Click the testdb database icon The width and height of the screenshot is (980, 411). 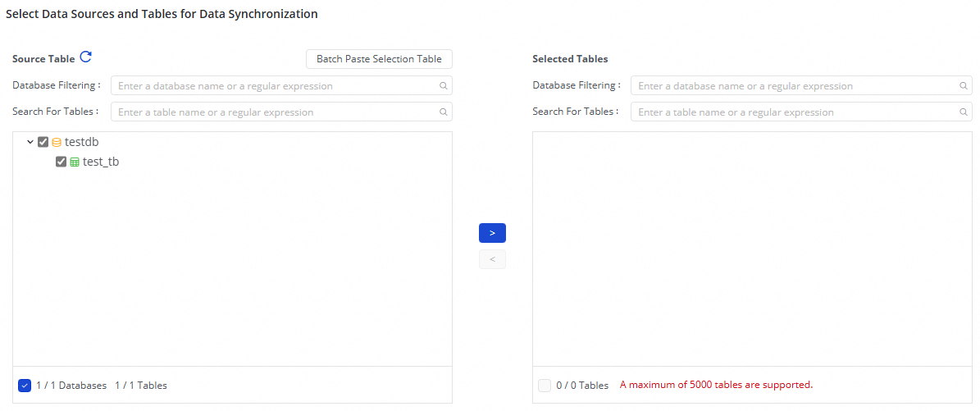pyautogui.click(x=57, y=142)
